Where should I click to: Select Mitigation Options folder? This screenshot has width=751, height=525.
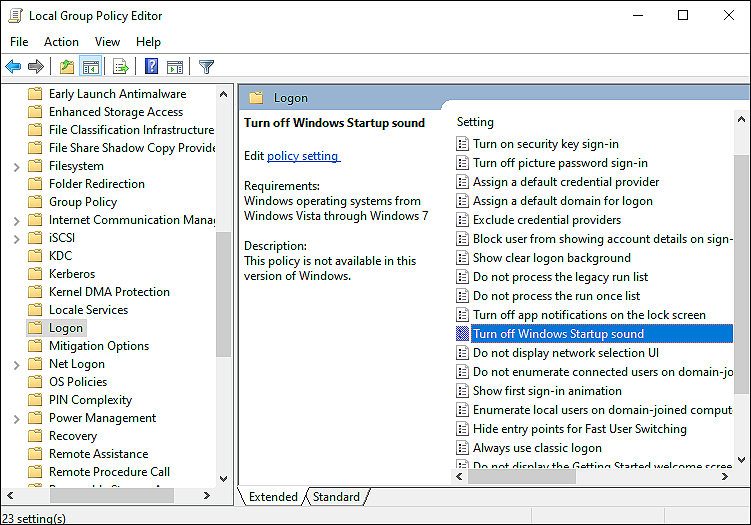[x=99, y=346]
